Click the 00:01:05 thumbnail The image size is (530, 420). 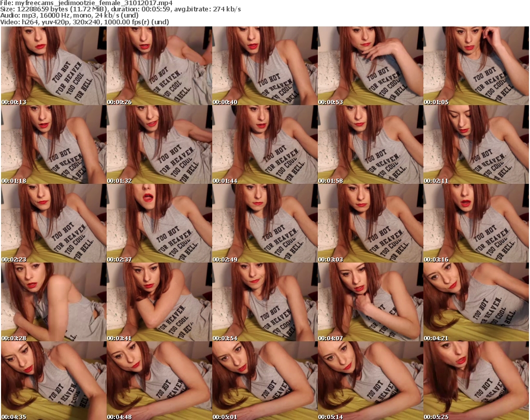[476, 66]
